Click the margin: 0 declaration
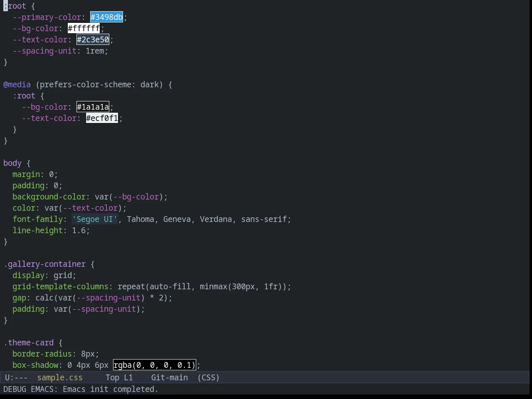Viewport: 532px width, 399px height. [35, 174]
